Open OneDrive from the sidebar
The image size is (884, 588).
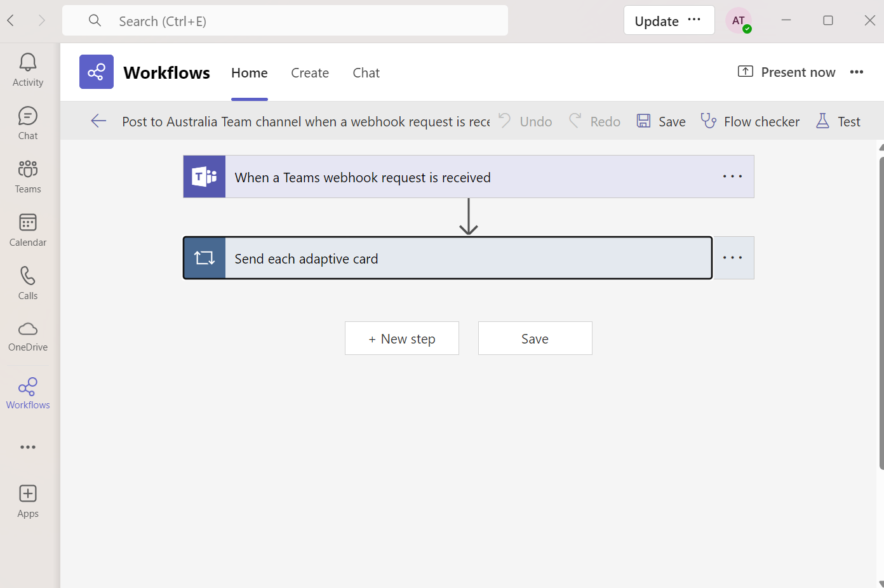pos(28,336)
